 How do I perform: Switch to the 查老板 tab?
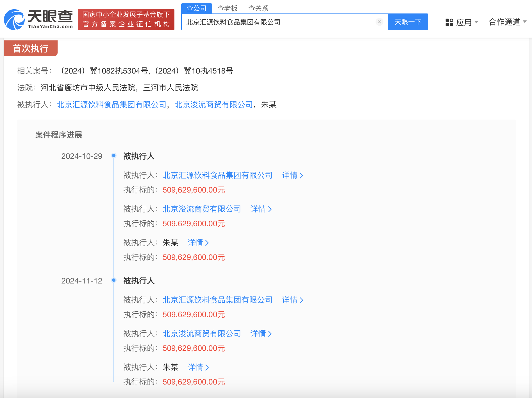coord(227,8)
